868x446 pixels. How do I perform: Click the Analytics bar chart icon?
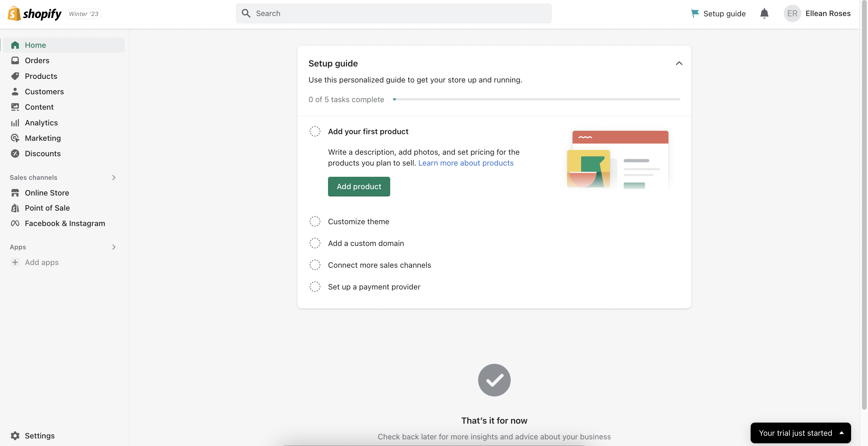15,123
